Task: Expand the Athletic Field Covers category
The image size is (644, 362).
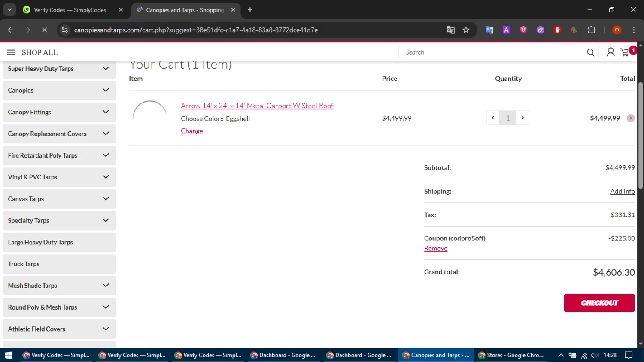Action: (106, 329)
